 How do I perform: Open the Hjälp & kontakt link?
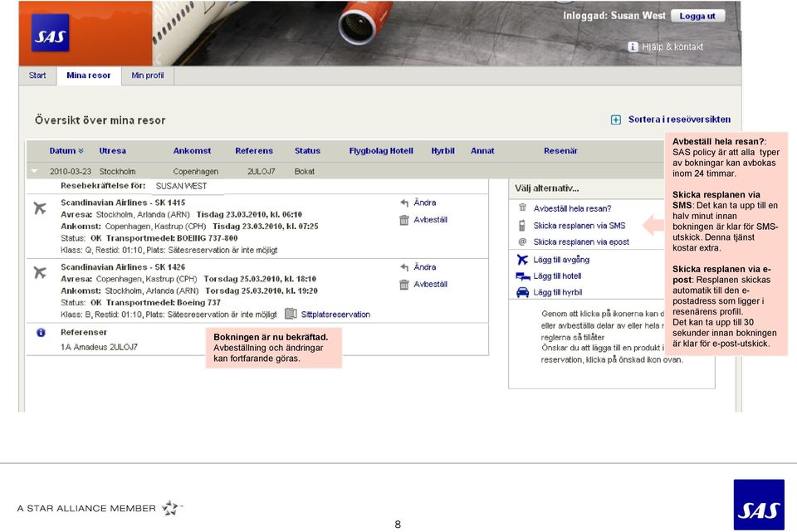click(672, 46)
